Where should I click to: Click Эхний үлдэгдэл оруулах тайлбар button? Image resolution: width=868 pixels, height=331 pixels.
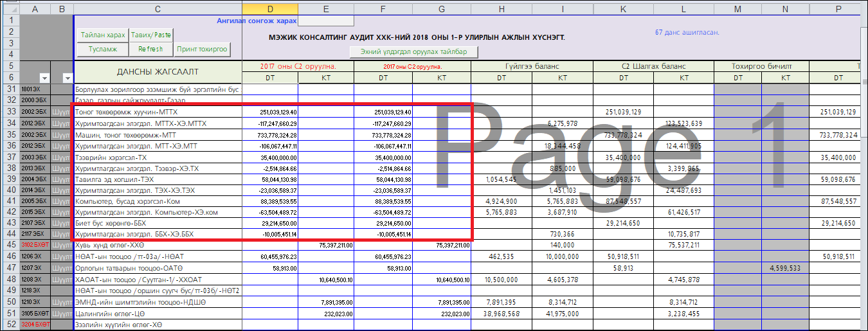(x=413, y=52)
